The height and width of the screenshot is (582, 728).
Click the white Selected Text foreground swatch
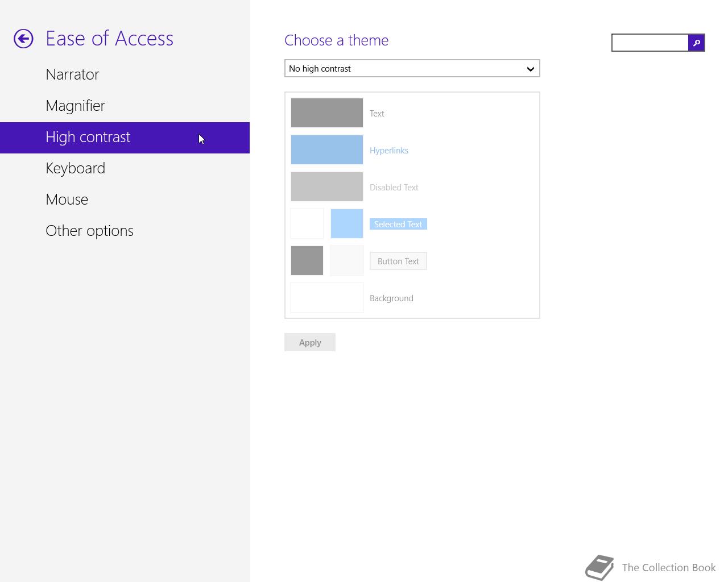(307, 224)
